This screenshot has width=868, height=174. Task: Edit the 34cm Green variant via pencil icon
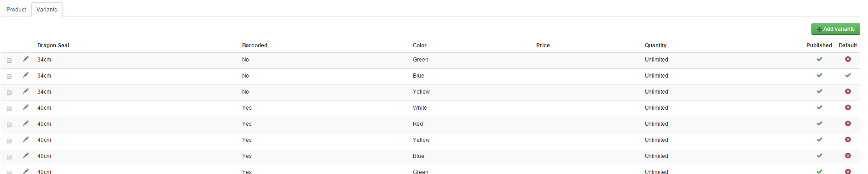26,59
